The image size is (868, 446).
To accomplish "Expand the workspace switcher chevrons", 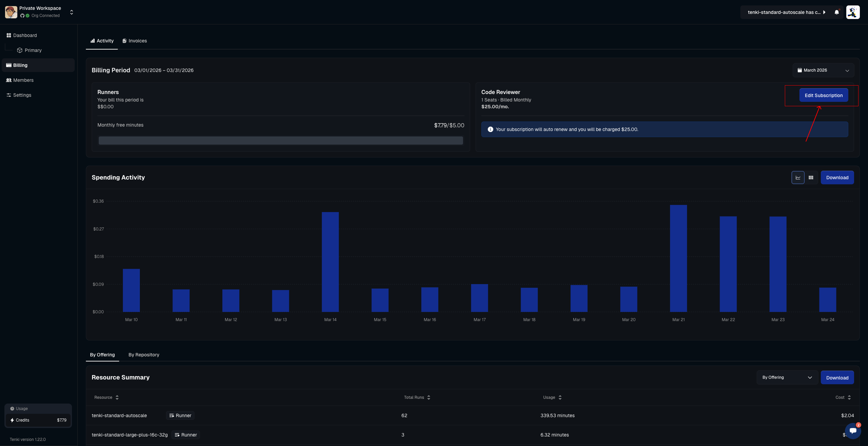I will tap(72, 12).
